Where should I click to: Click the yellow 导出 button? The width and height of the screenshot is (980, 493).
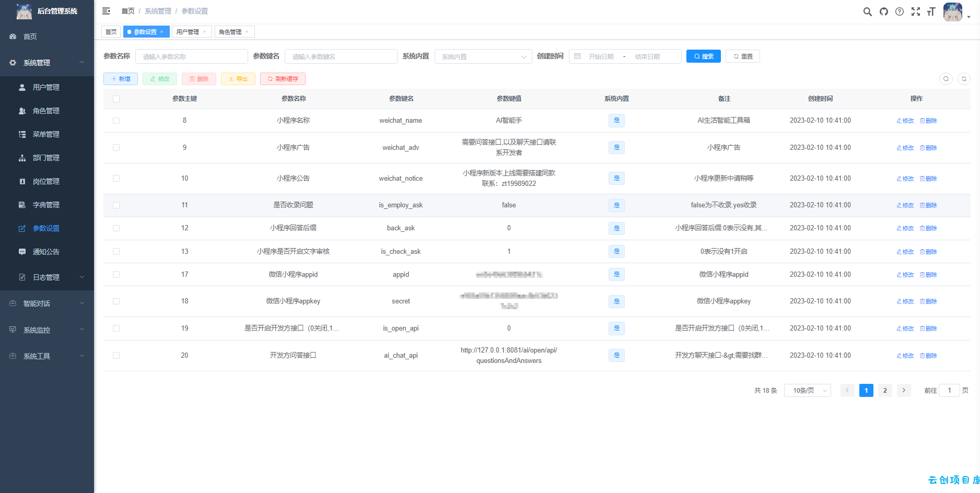tap(238, 79)
